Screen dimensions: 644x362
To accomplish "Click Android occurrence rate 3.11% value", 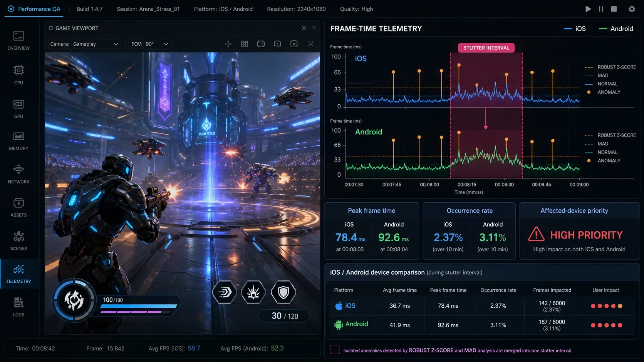I will (493, 237).
